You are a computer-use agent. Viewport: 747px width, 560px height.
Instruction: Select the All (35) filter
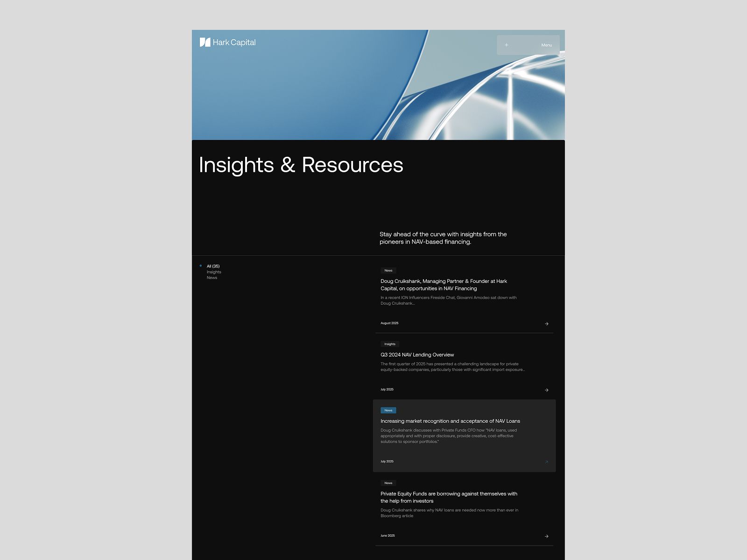click(x=213, y=266)
